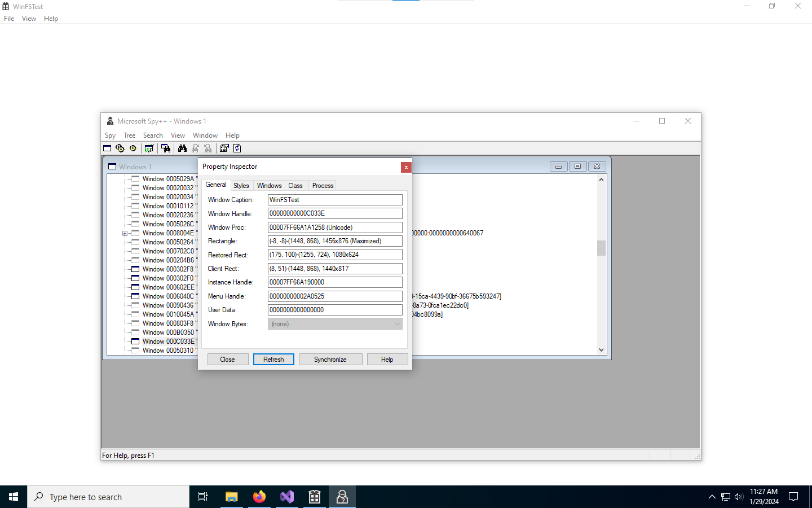
Task: Select the General tab
Action: 216,185
